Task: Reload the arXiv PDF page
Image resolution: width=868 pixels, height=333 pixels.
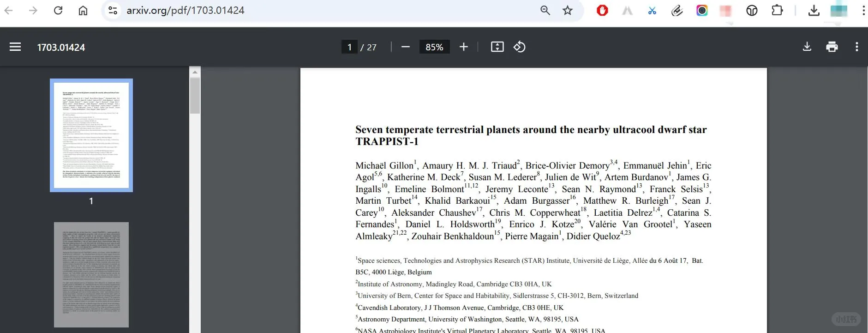Action: click(x=58, y=10)
